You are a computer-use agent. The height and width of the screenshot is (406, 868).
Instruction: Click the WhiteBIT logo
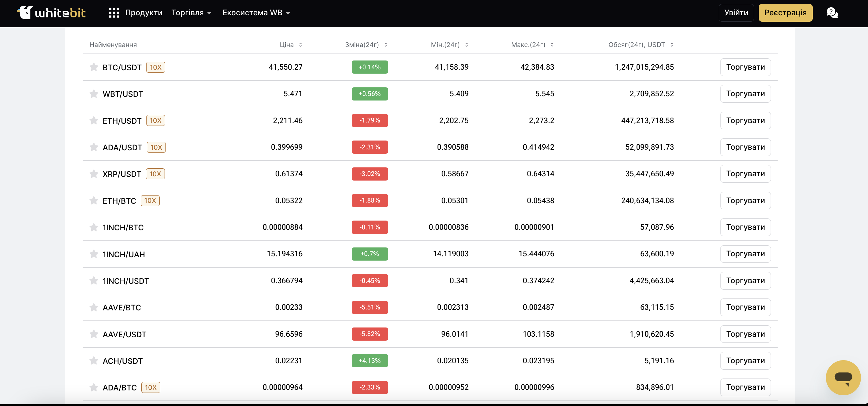pyautogui.click(x=51, y=13)
